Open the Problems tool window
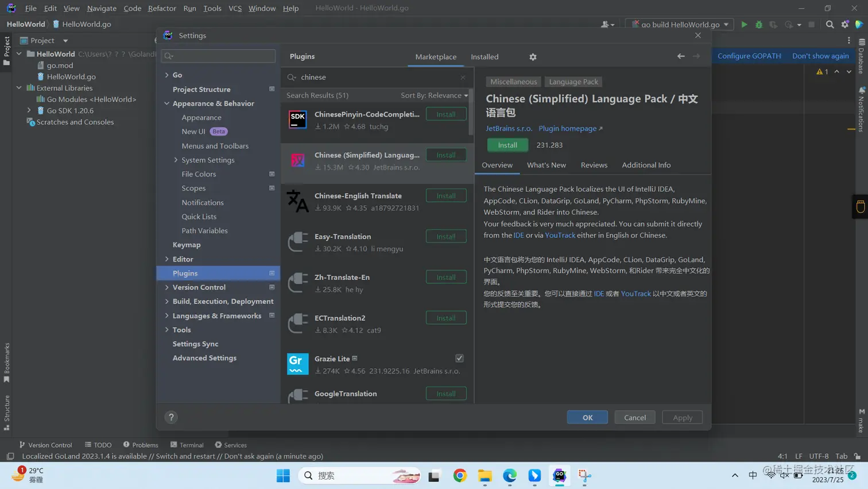Image resolution: width=868 pixels, height=489 pixels. click(141, 445)
